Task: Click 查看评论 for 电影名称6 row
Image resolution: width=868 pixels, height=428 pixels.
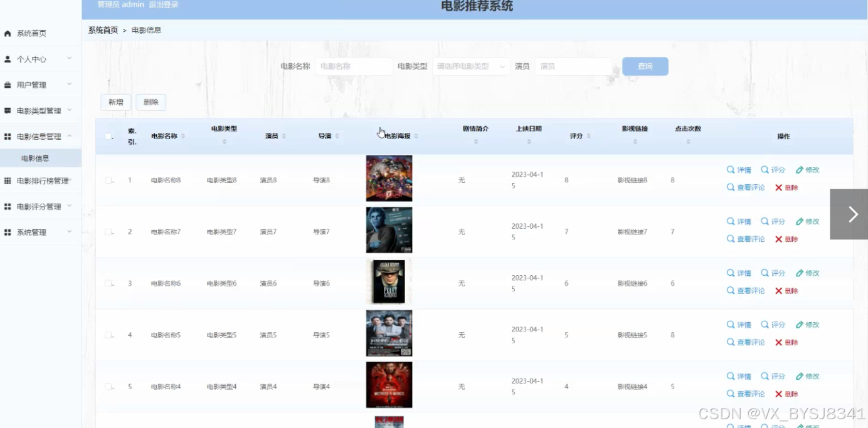Action: point(746,291)
